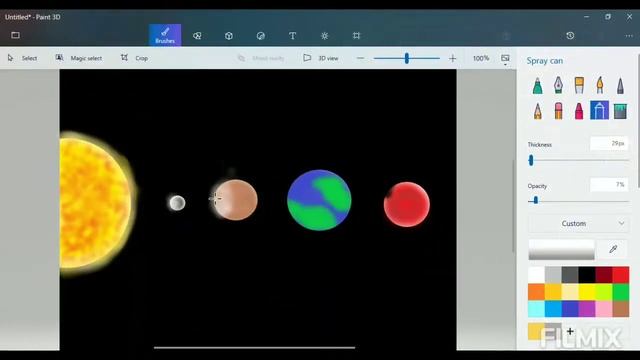Select the green Marker brush
The image size is (640, 360).
538,86
